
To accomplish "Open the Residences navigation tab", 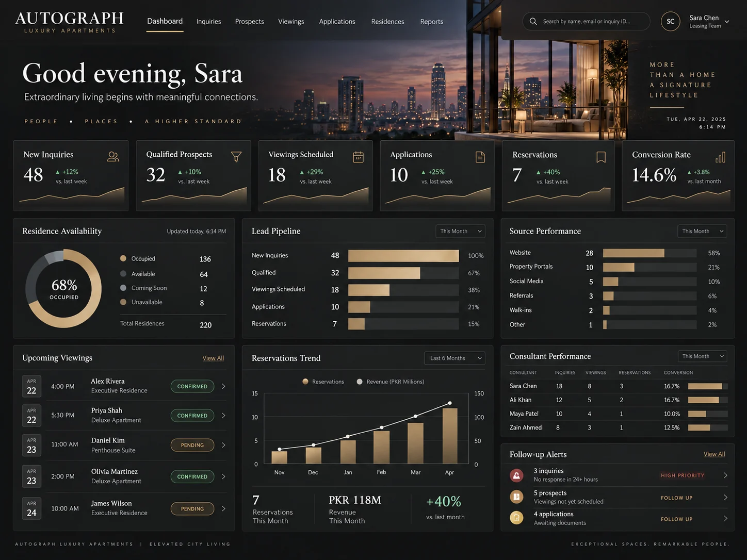I will (387, 22).
